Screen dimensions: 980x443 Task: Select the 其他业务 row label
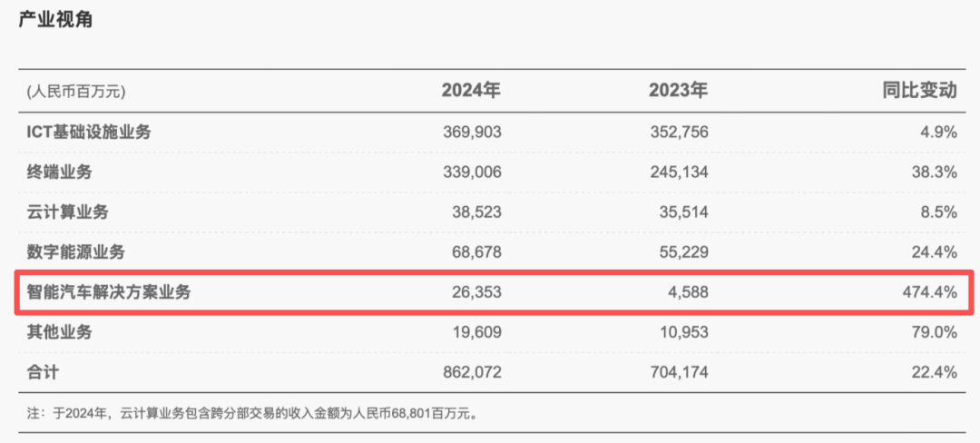pyautogui.click(x=59, y=332)
